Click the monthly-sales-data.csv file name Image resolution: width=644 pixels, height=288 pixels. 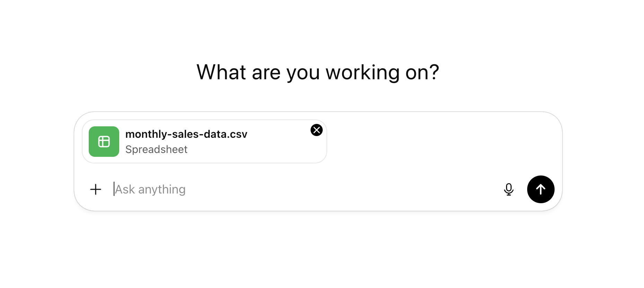coord(186,134)
